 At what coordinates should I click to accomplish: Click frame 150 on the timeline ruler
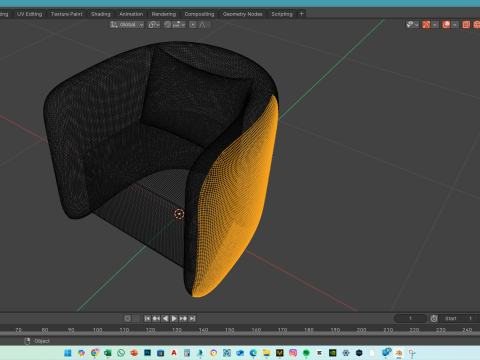point(229,330)
